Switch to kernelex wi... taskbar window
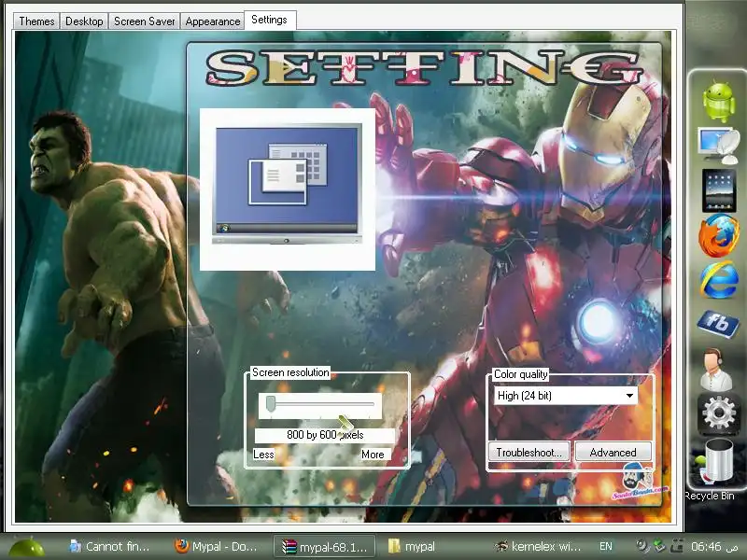747x560 pixels. [538, 546]
